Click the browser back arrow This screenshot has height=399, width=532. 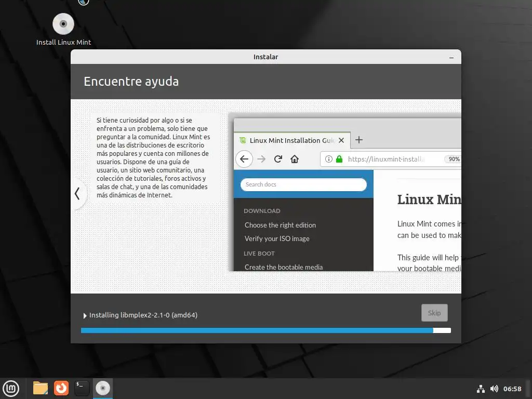click(x=244, y=159)
